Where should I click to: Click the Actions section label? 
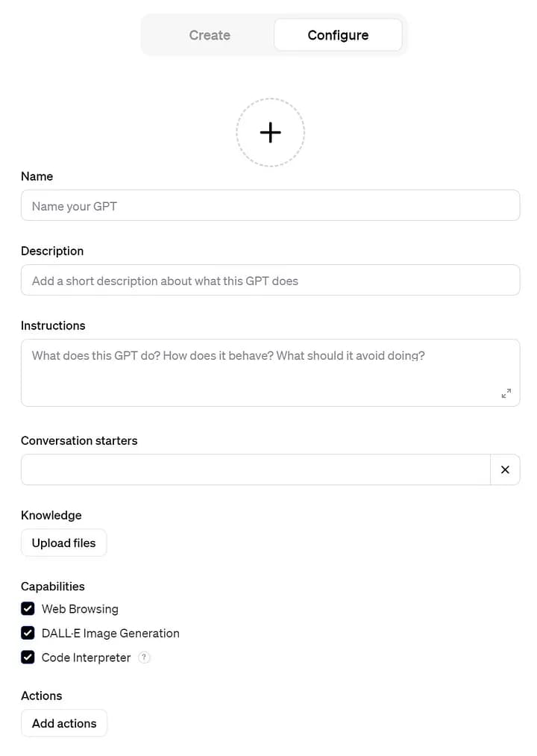pos(41,696)
